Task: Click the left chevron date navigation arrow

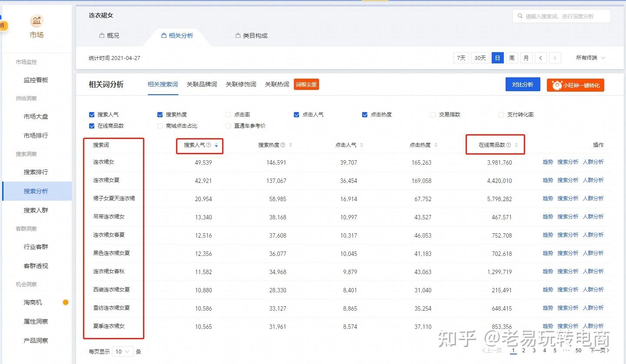Action: [540, 57]
